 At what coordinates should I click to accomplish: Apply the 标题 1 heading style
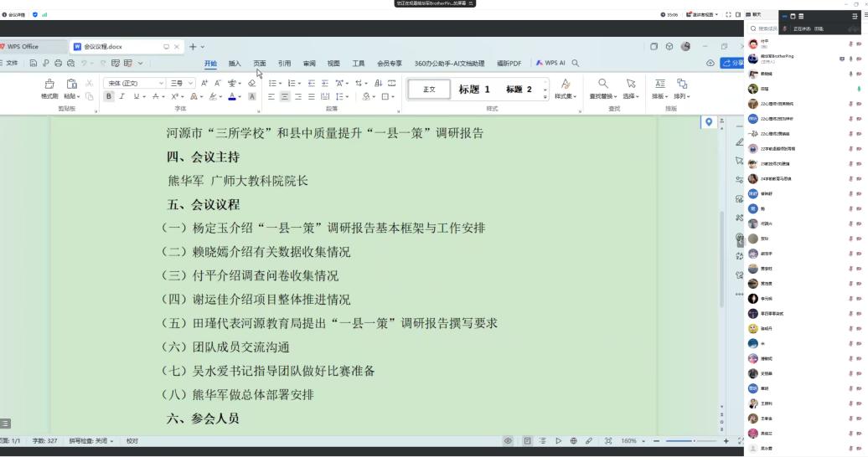click(x=474, y=90)
